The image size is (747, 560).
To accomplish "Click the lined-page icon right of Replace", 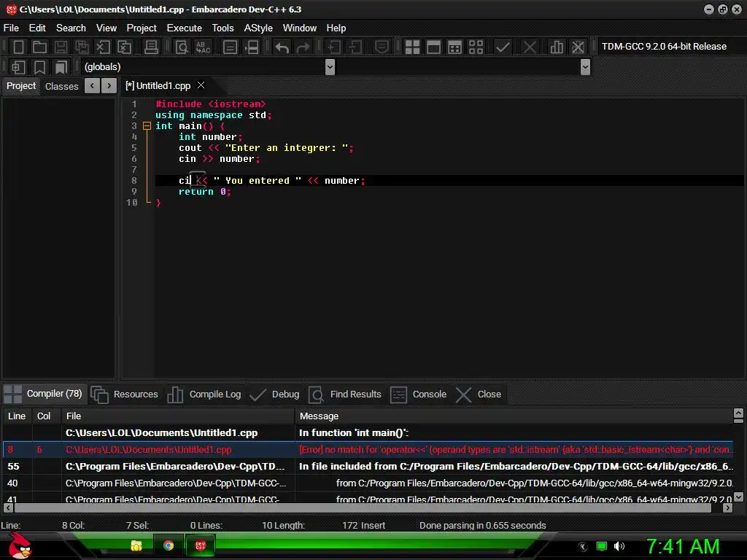I will coord(230,47).
